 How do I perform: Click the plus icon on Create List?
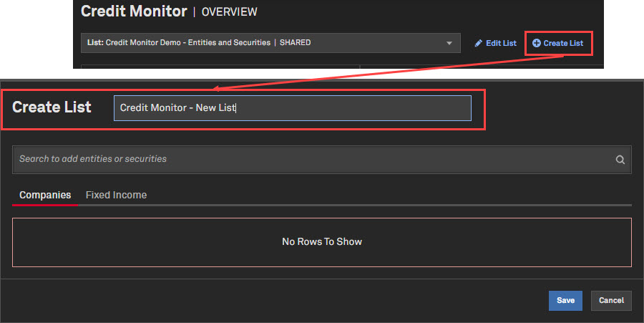coord(537,43)
